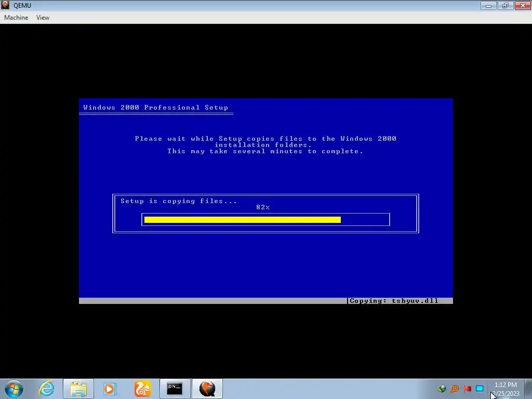Select the QEMU taskbar button
The image size is (532, 399).
[207, 389]
